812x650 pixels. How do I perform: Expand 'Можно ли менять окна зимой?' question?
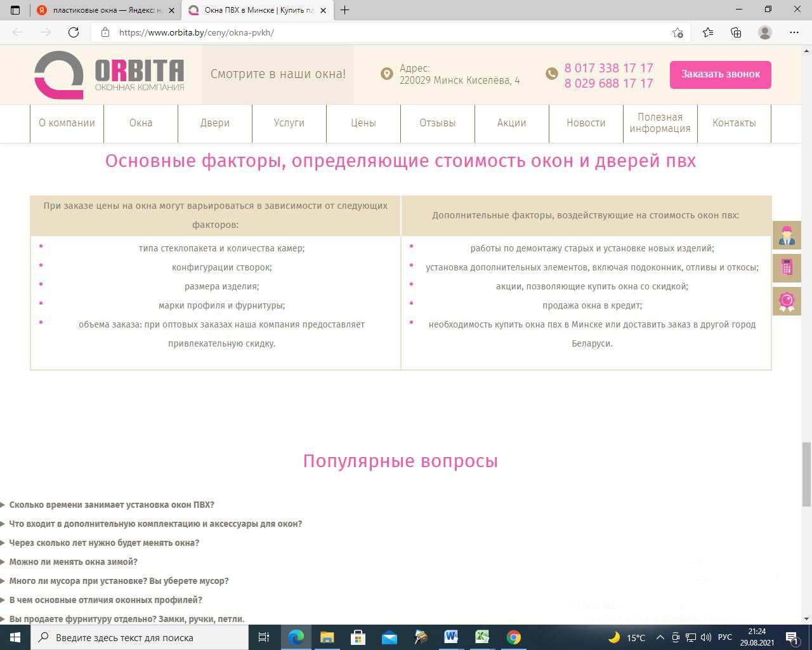[x=73, y=562]
